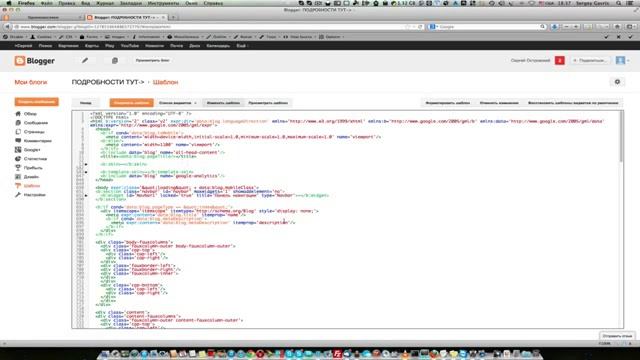Expand collapsed b:skin code block

coord(86,164)
